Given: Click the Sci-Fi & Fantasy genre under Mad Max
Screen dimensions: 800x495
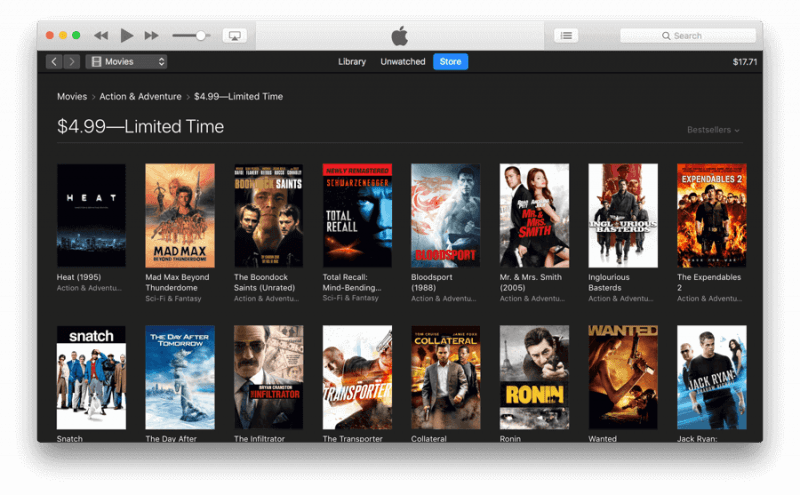Looking at the screenshot, I should (173, 299).
